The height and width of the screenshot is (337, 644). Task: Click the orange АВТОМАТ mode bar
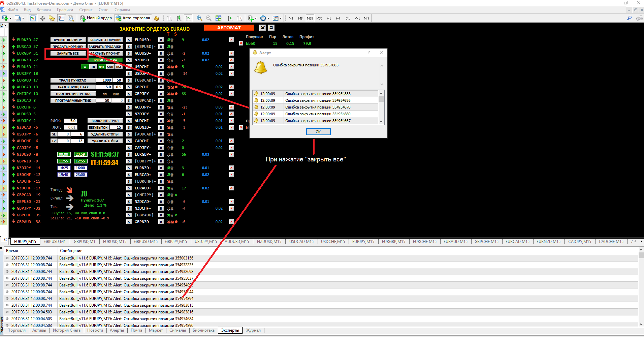pyautogui.click(x=229, y=28)
